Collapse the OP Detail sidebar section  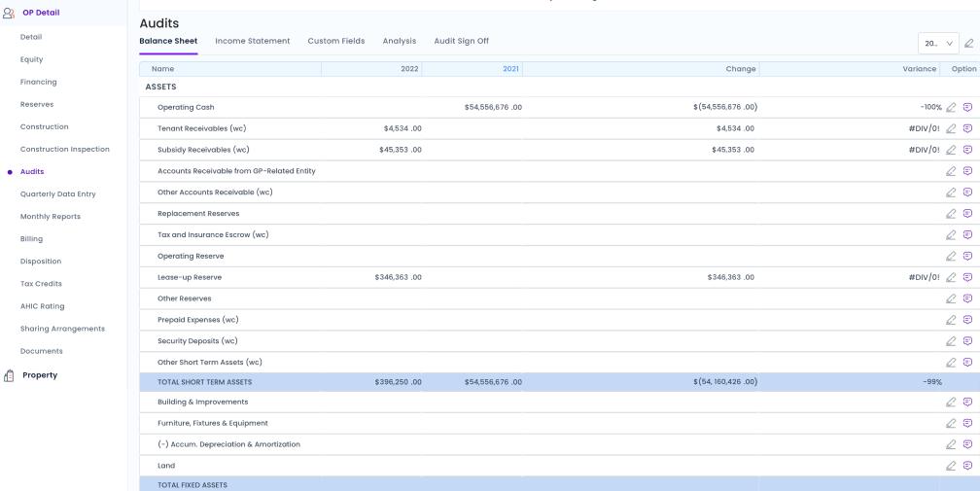[x=41, y=13]
